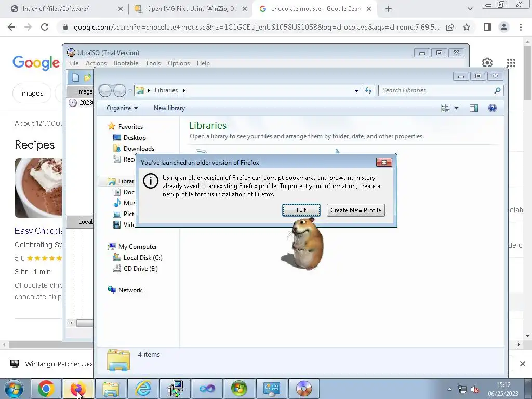Click the Open folder icon in UltraISO toolbar
Screen dimensions: 532x399
coord(87,77)
